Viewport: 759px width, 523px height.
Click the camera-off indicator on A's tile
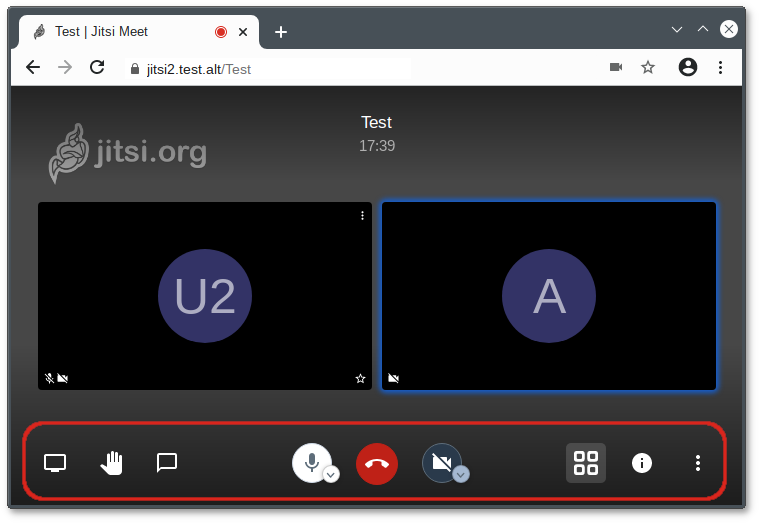pos(394,378)
